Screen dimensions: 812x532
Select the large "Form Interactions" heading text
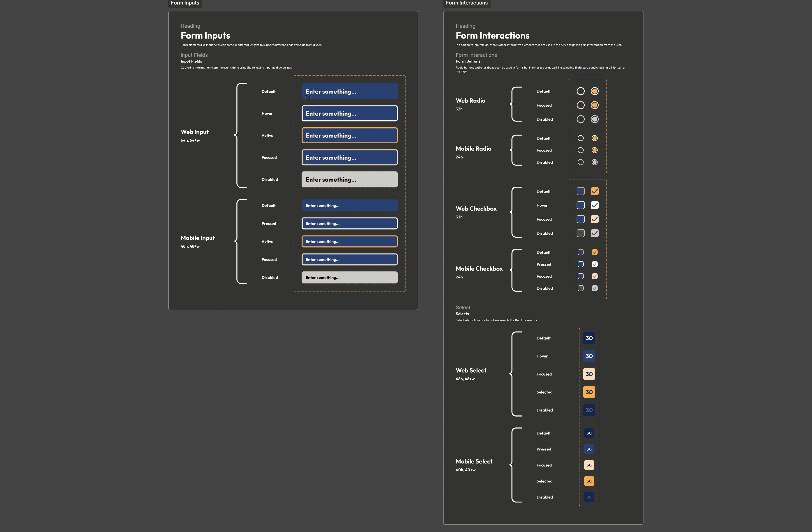(x=492, y=35)
